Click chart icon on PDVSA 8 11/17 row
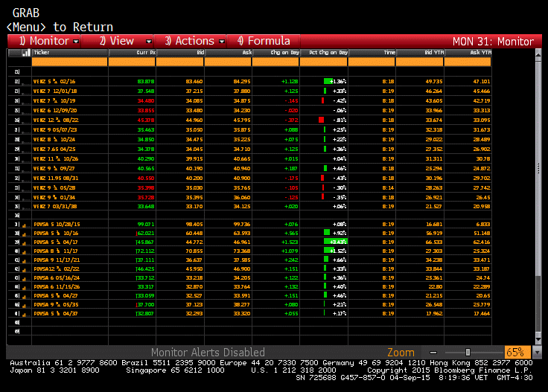Screen dimensions: 548x392 24,252
